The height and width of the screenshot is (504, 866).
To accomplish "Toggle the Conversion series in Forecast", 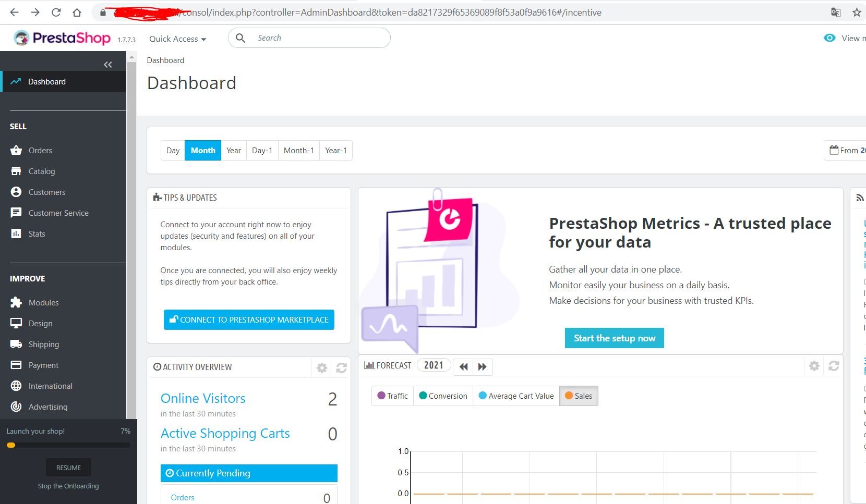I will tap(443, 396).
